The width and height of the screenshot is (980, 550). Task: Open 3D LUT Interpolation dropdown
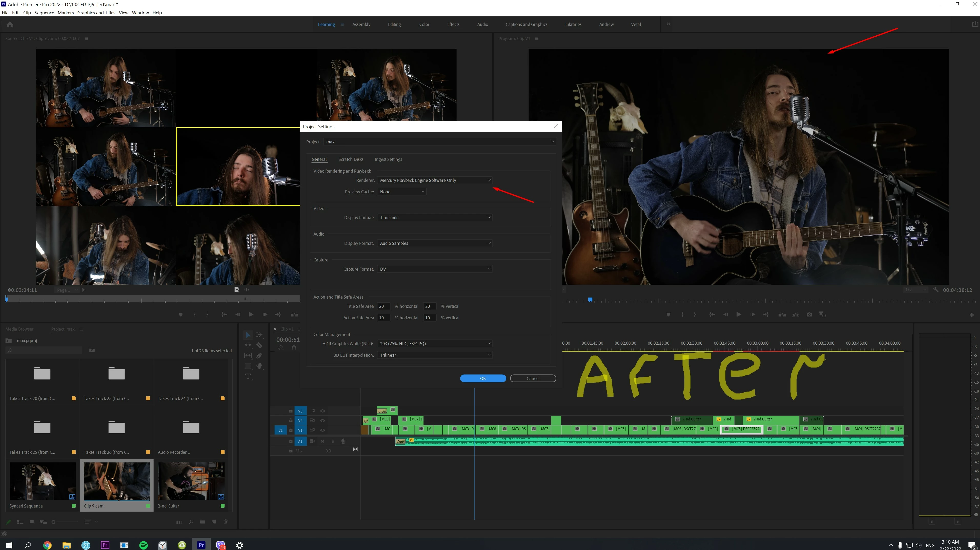pyautogui.click(x=435, y=355)
